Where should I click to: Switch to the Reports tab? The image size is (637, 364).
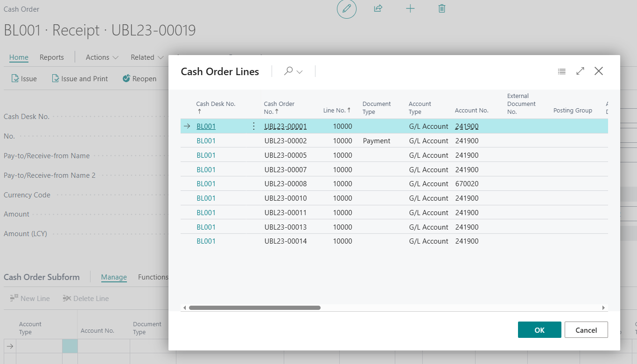point(52,57)
